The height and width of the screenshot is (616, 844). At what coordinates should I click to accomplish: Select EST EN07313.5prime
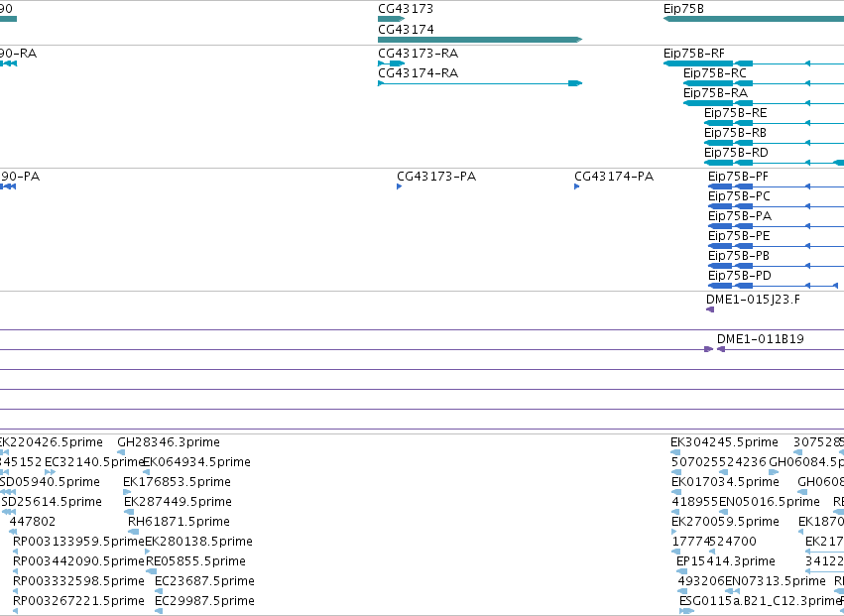(x=776, y=581)
